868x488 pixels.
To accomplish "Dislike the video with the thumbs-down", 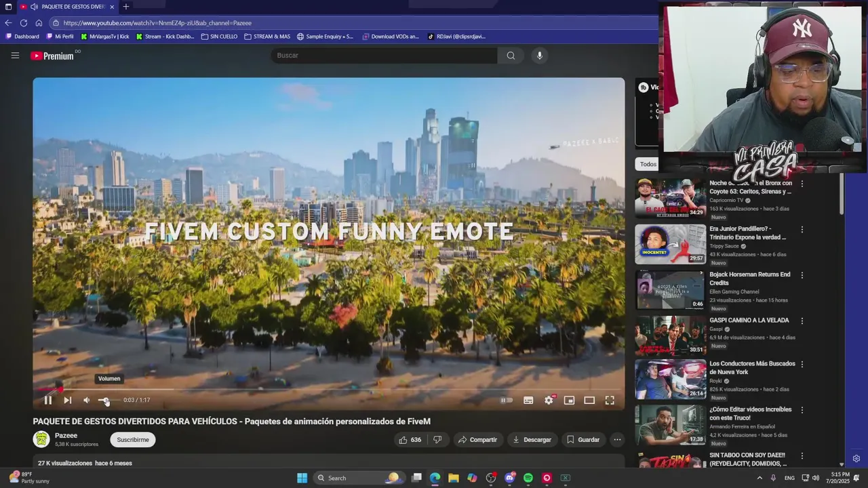I will click(x=437, y=440).
